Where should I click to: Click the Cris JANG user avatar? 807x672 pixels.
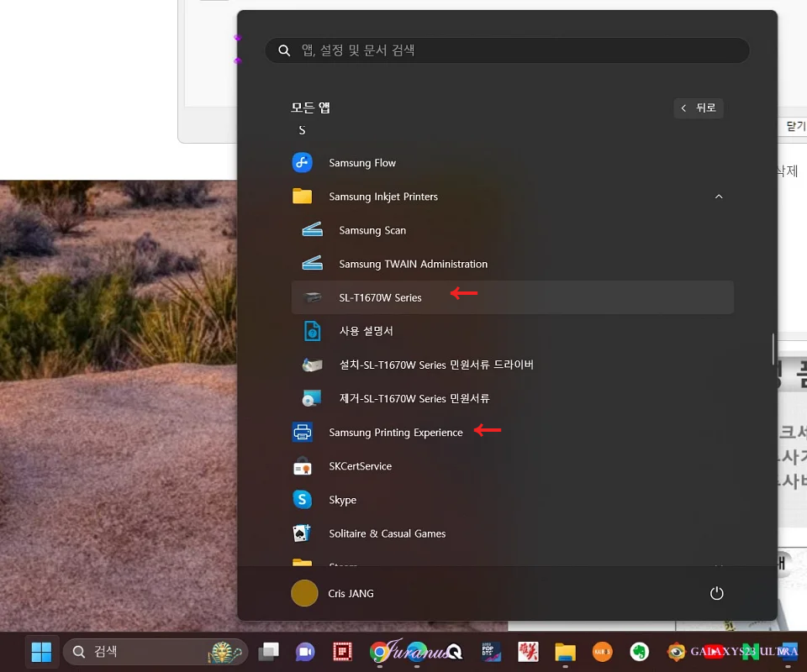point(304,593)
